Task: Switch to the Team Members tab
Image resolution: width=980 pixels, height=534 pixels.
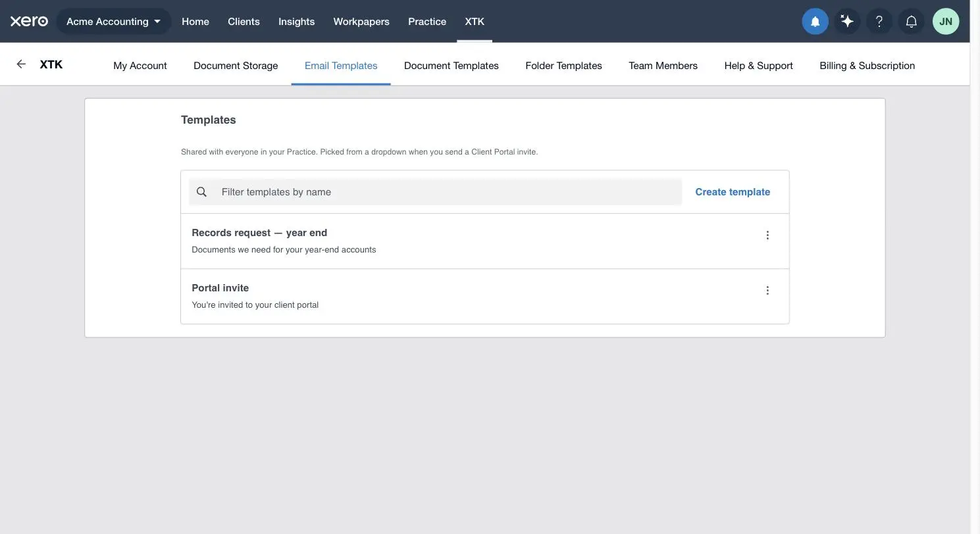Action: tap(663, 65)
